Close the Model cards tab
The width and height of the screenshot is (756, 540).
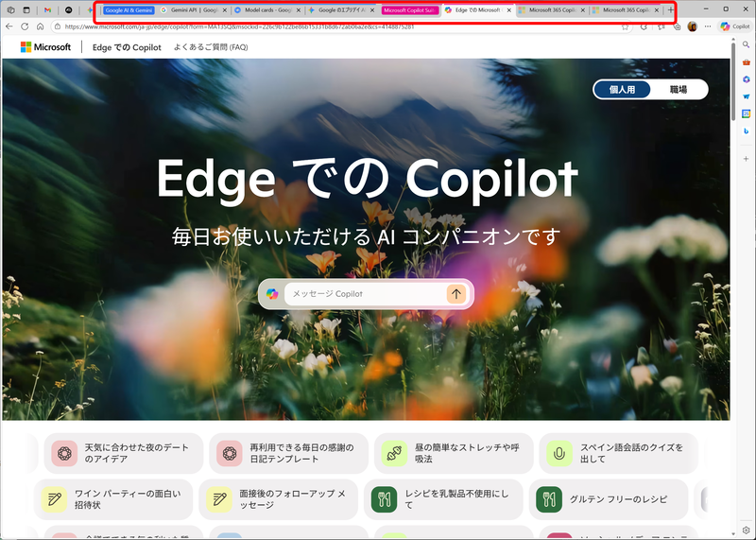[x=299, y=10]
